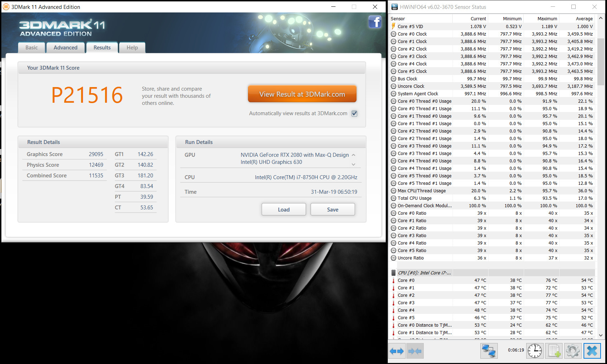
Task: Select the Combined Score 11535 row
Action: [65, 176]
